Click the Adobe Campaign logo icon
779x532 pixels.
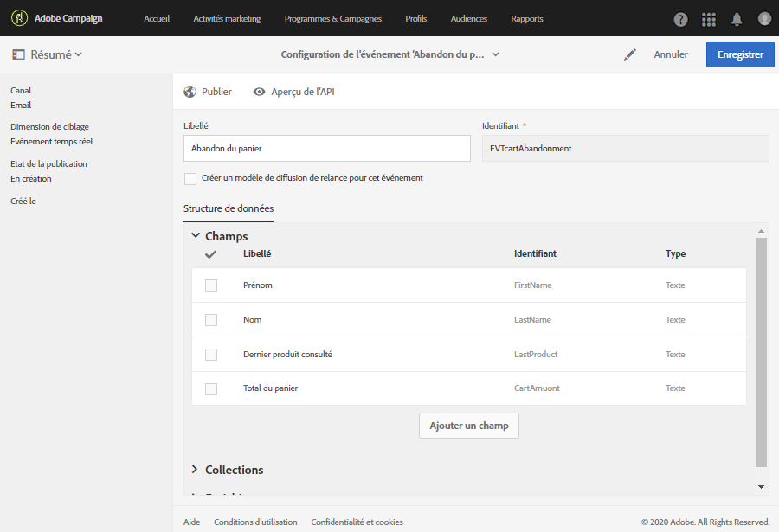pyautogui.click(x=19, y=18)
